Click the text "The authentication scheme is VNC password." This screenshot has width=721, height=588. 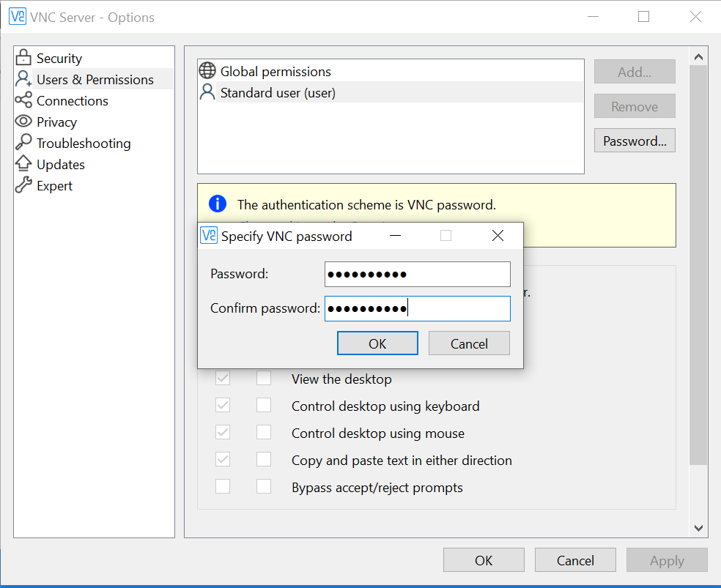[x=366, y=204]
